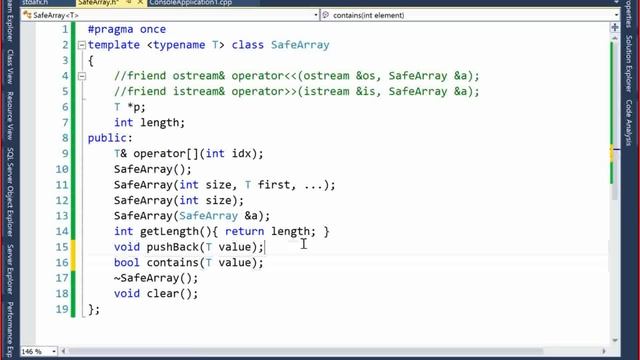
Task: Collapse the template class SafeArray outline block
Action: point(82,45)
